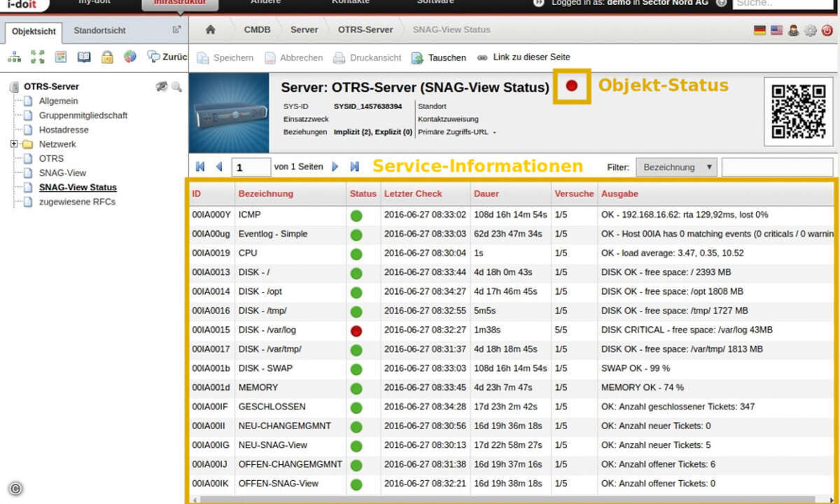Image resolution: width=840 pixels, height=504 pixels.
Task: Sort table by the ID column header
Action: (x=197, y=194)
